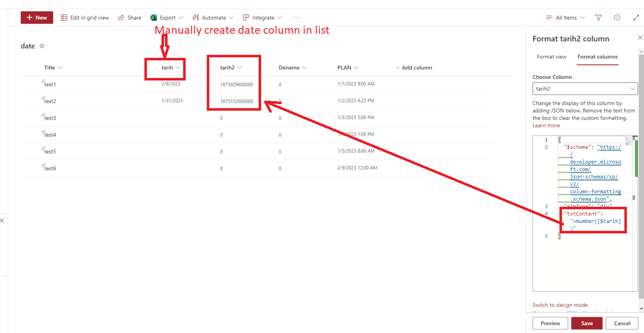Viewport: 644px width, 333px height.
Task: Click the Share toolbar button
Action: pyautogui.click(x=129, y=18)
